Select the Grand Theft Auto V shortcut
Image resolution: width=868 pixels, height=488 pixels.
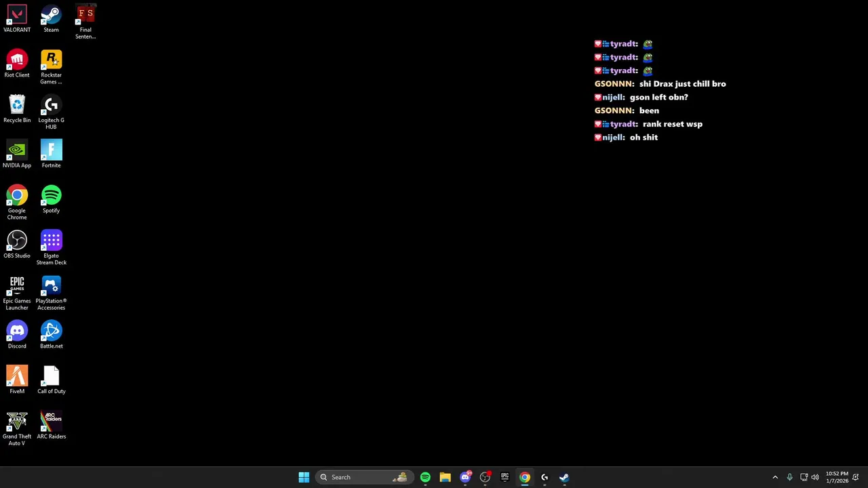click(17, 429)
